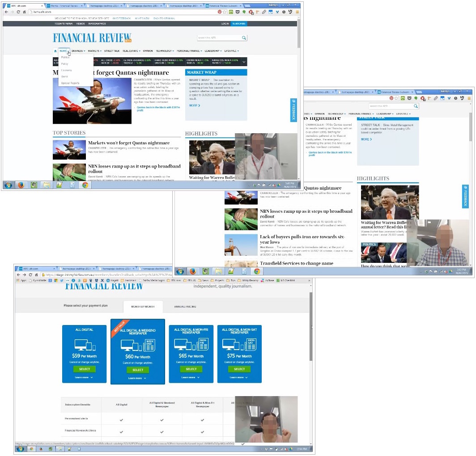Click home icon in Financial Review nav bar
The width and height of the screenshot is (476, 456).
[55, 51]
